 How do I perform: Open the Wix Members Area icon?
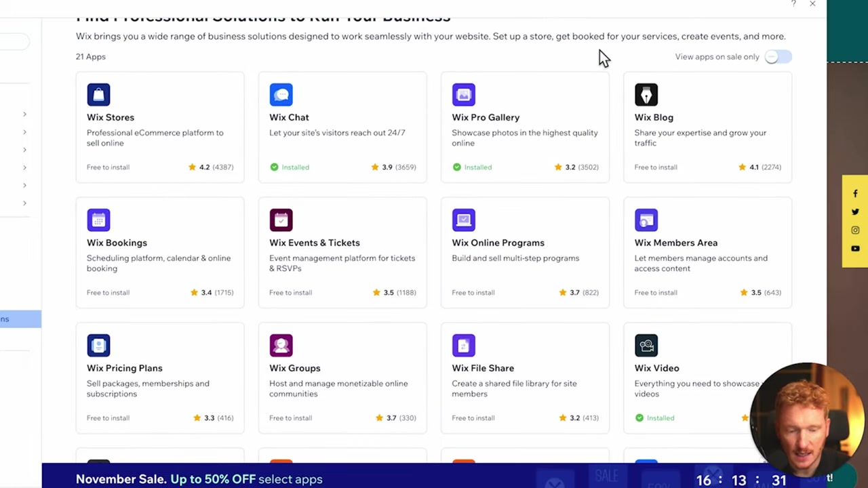(646, 220)
